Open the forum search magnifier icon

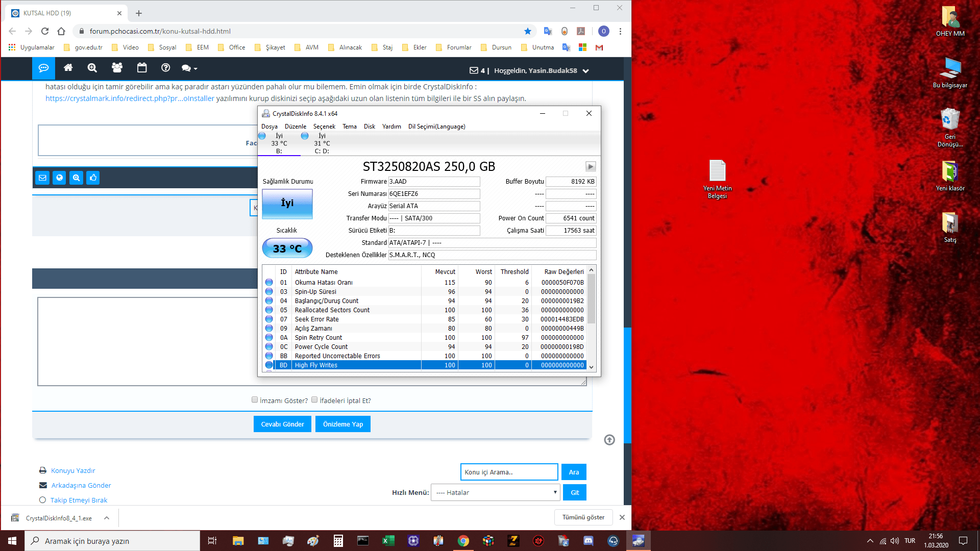(x=92, y=68)
